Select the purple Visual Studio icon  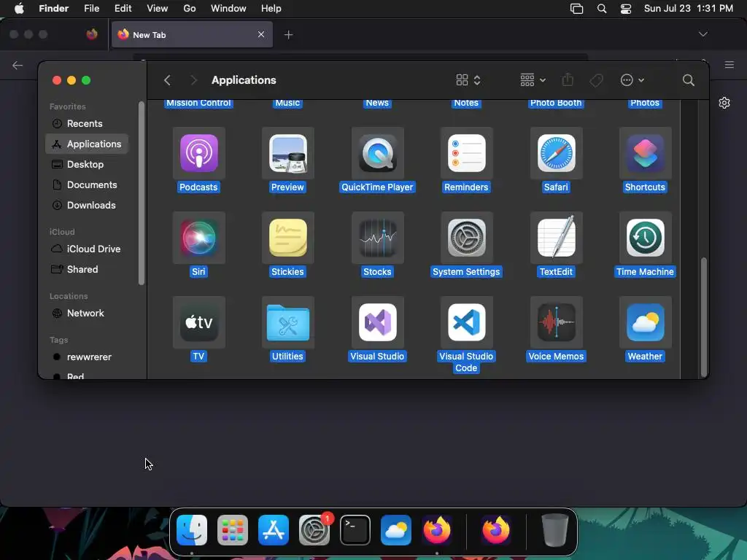coord(377,322)
